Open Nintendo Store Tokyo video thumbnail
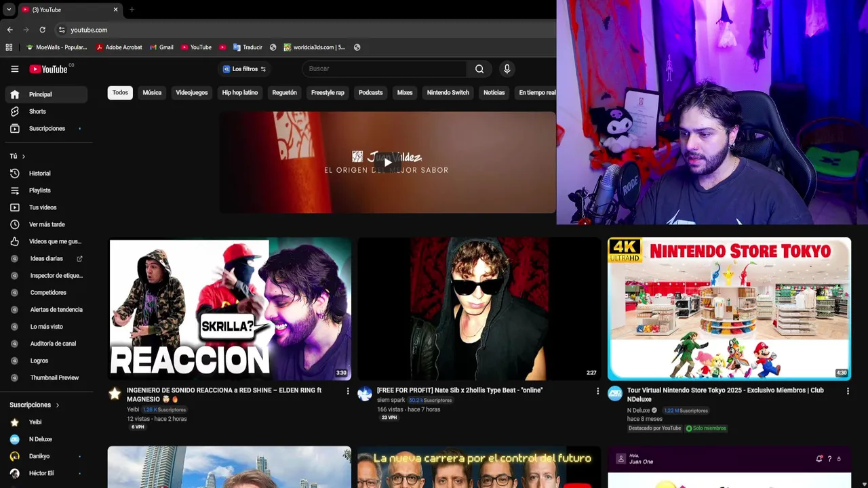The image size is (868, 488). pyautogui.click(x=729, y=309)
